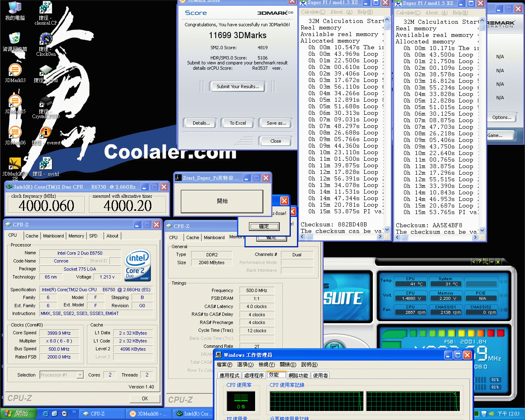The height and width of the screenshot is (420, 525).
Task: Click the Fan row next arrow in AI Suite
Action: click(x=507, y=310)
